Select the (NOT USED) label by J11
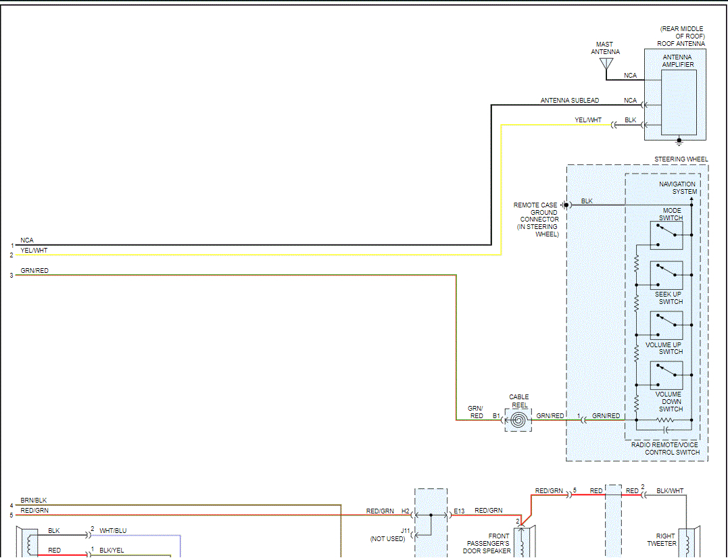This screenshot has width=728, height=560. [387, 538]
